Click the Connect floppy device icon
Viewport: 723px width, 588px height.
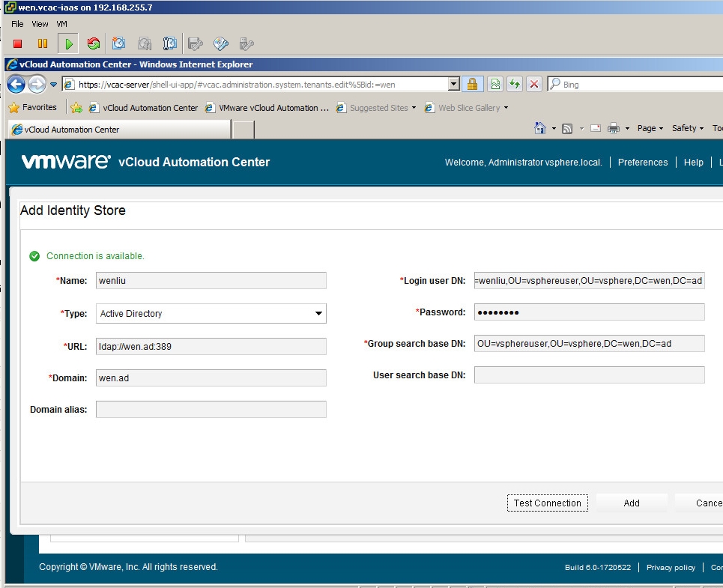click(x=196, y=43)
